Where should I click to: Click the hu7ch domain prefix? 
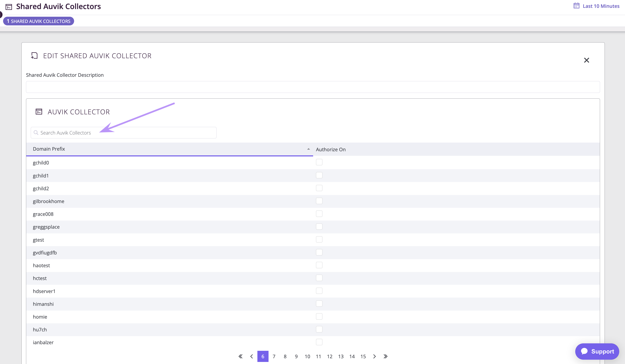[40, 330]
